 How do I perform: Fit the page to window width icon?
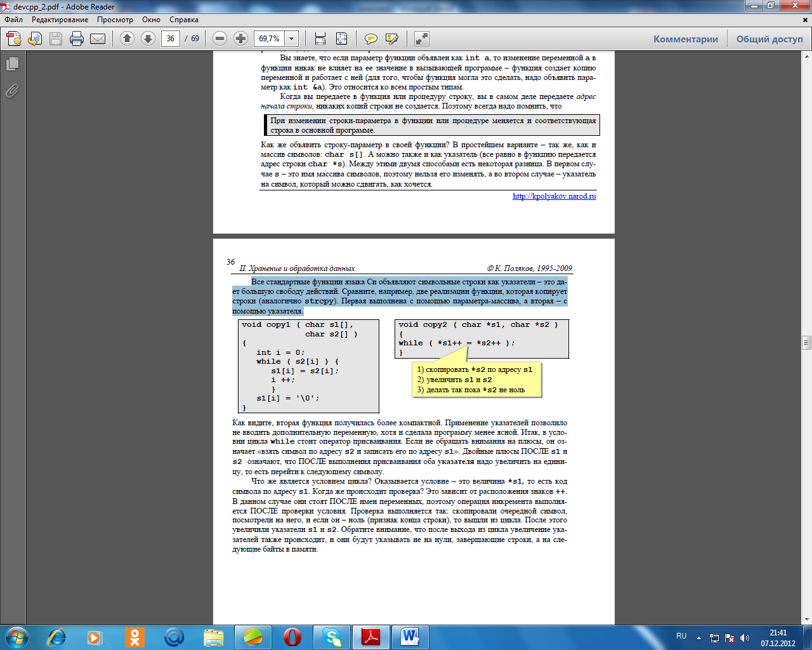320,39
